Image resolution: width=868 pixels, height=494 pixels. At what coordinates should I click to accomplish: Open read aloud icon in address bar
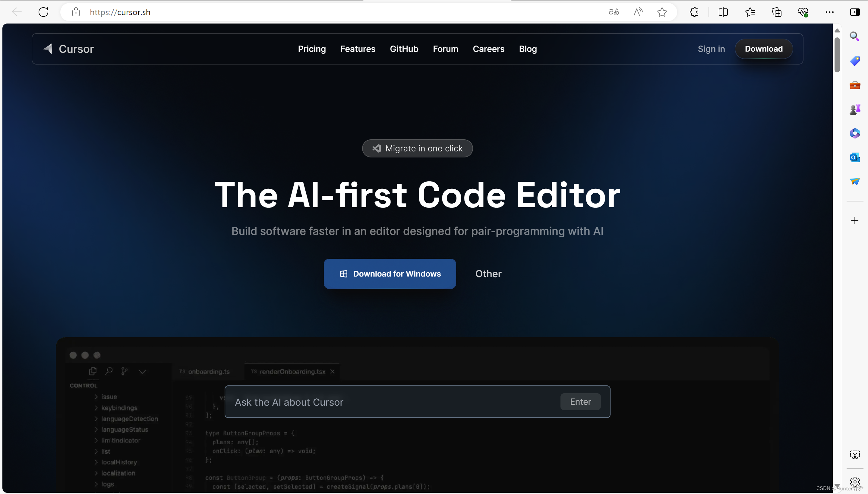point(638,12)
